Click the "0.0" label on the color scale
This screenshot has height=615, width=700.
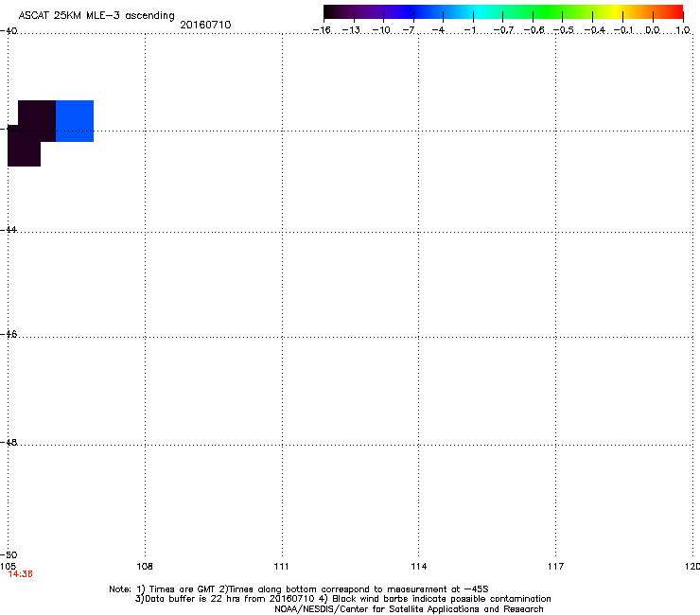(x=653, y=30)
